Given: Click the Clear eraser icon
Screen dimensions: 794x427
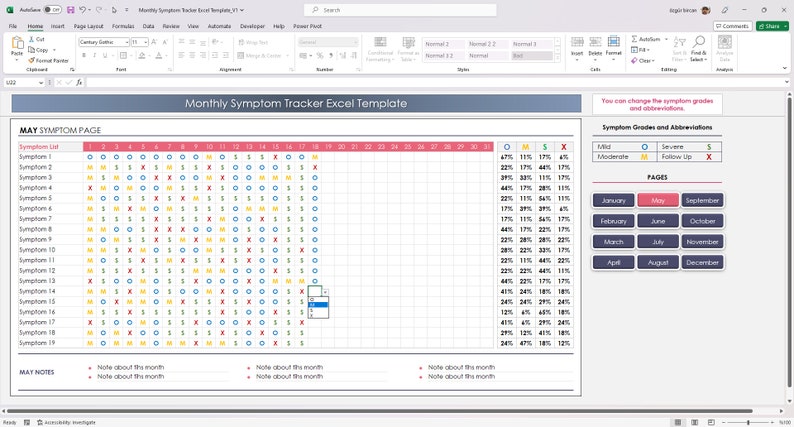Looking at the screenshot, I should tap(634, 60).
